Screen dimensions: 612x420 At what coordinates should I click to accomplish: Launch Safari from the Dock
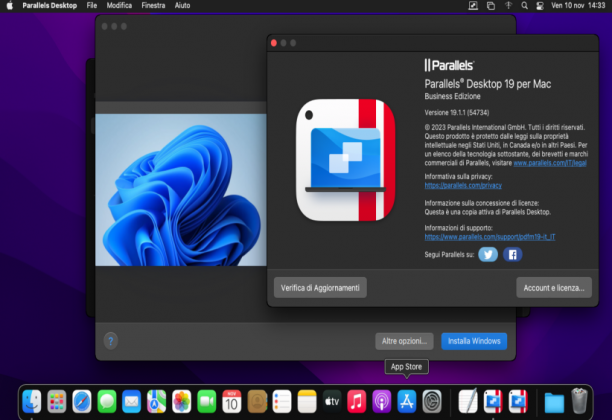pyautogui.click(x=82, y=401)
